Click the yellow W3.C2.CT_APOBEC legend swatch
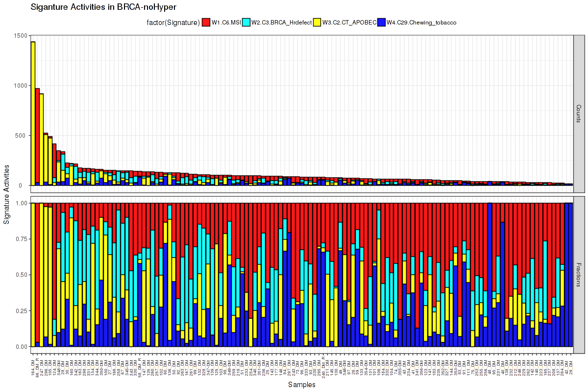588x392 pixels. click(x=317, y=22)
